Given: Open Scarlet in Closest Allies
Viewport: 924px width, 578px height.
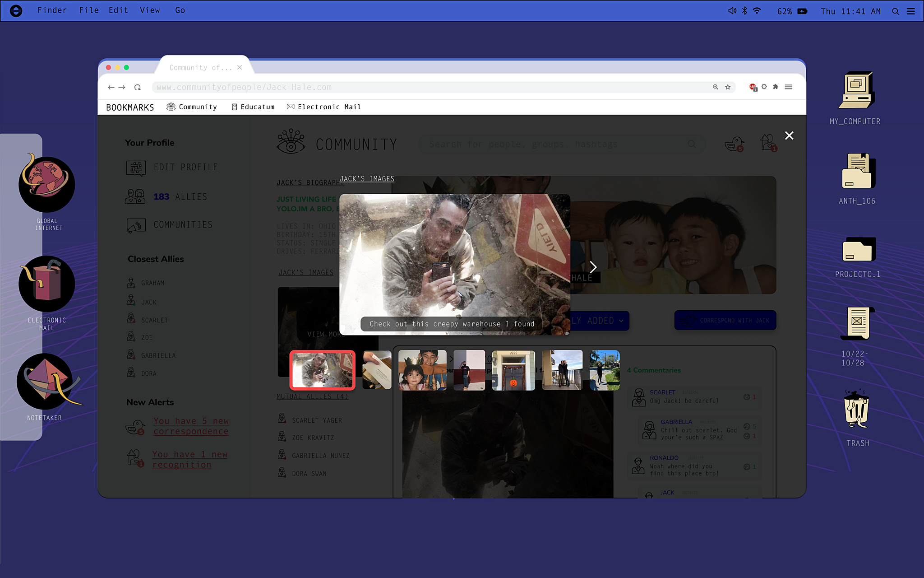Looking at the screenshot, I should pos(148,319).
